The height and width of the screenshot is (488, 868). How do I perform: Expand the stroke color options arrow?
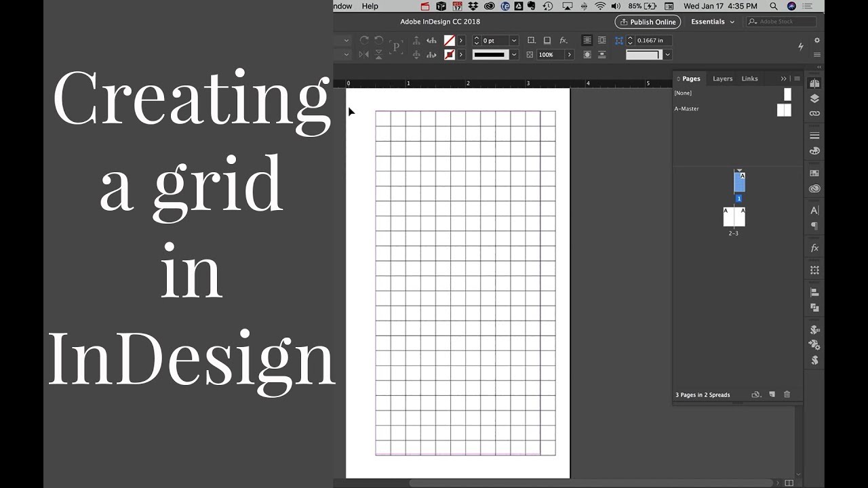461,55
